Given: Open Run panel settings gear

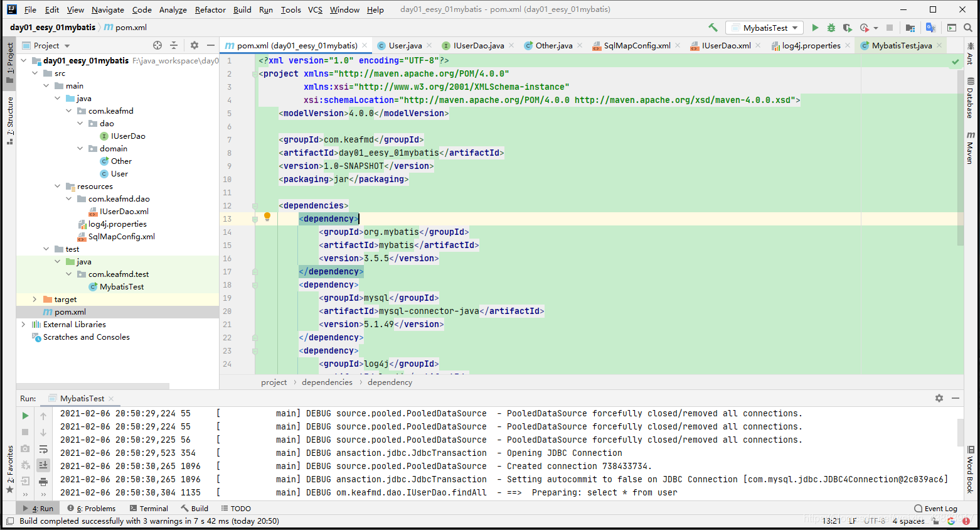Looking at the screenshot, I should 939,398.
